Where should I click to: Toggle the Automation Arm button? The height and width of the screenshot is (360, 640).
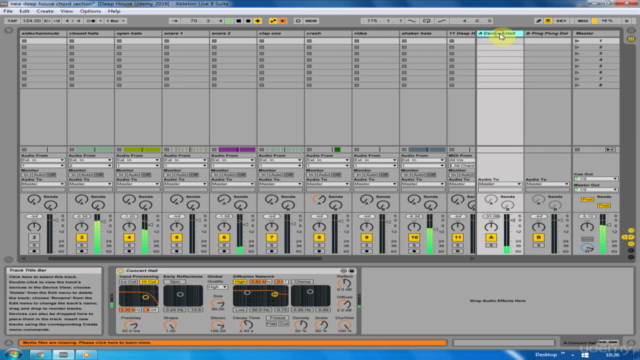click(273, 21)
